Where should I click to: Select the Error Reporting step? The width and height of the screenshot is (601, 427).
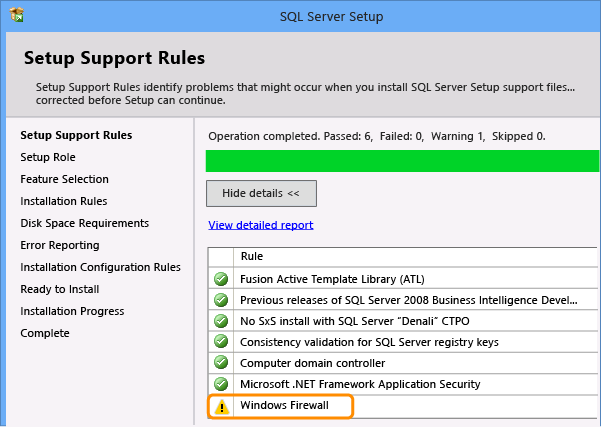click(60, 245)
